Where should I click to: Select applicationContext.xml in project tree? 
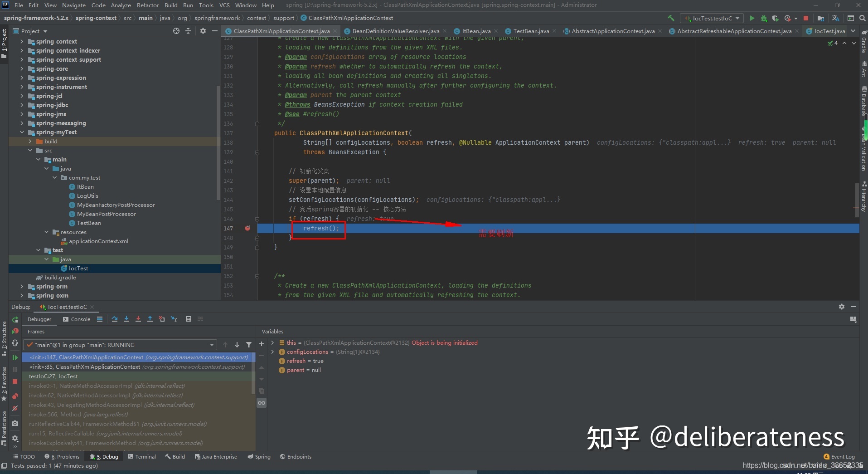(98, 241)
